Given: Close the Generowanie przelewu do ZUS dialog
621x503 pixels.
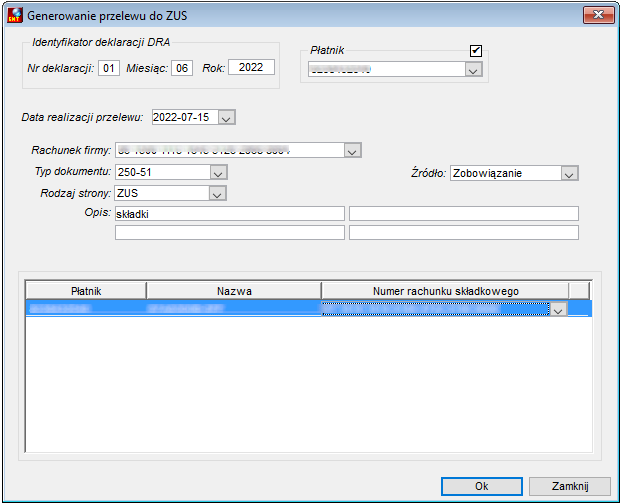Looking at the screenshot, I should [598, 15].
